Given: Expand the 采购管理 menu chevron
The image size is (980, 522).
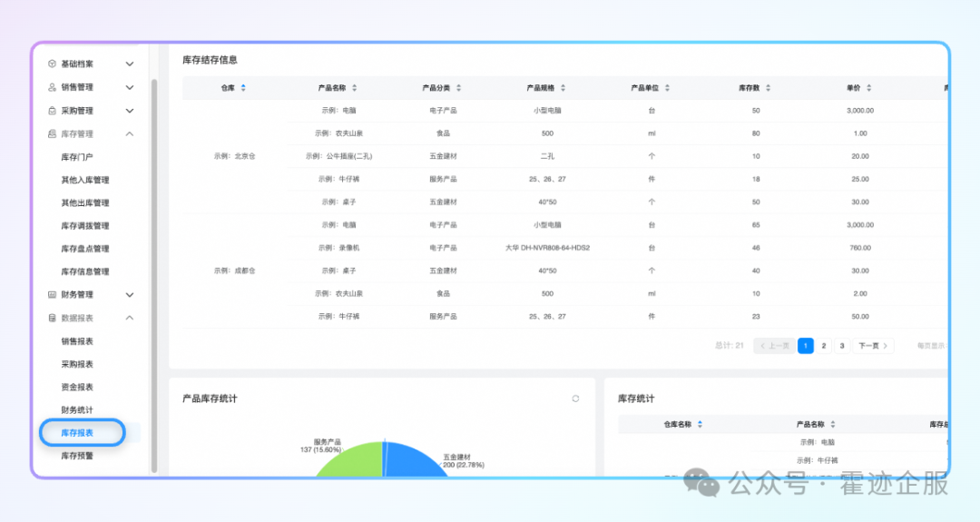Looking at the screenshot, I should [x=130, y=111].
